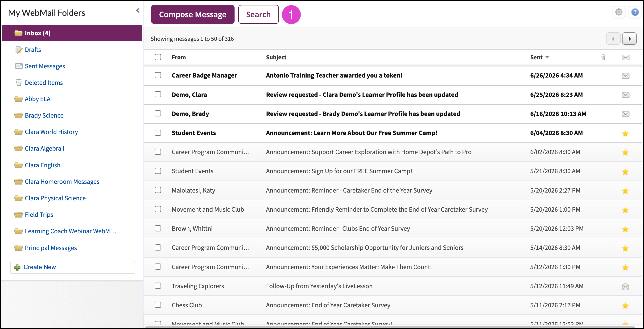Tick checkbox for Demo, Brady message
The width and height of the screenshot is (644, 329).
pyautogui.click(x=158, y=114)
